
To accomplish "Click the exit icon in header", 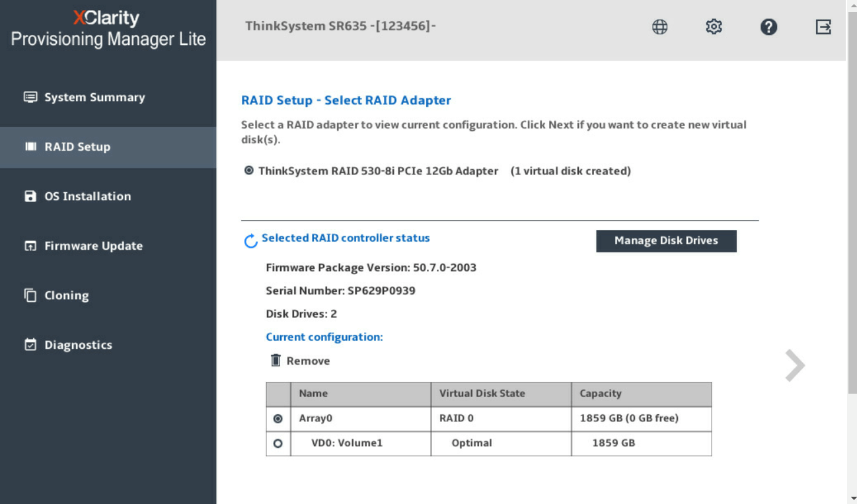I will click(x=823, y=27).
